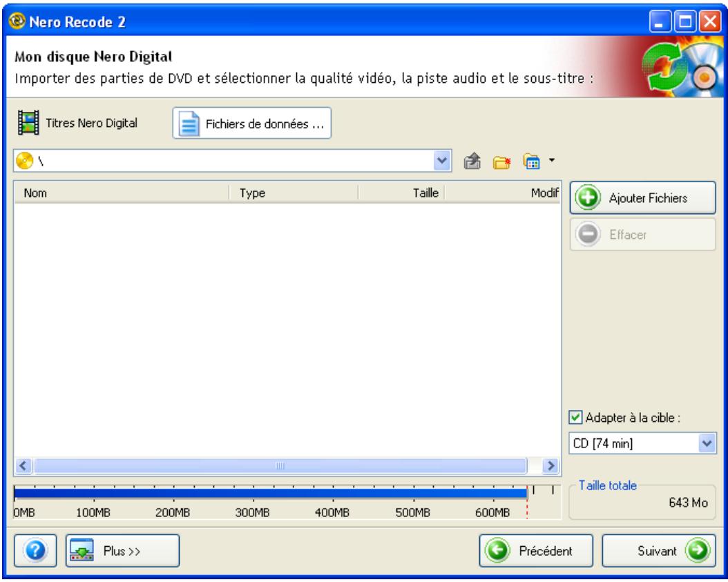The width and height of the screenshot is (728, 582).
Task: Click the horizontal scrollbar thumb
Action: (280, 465)
